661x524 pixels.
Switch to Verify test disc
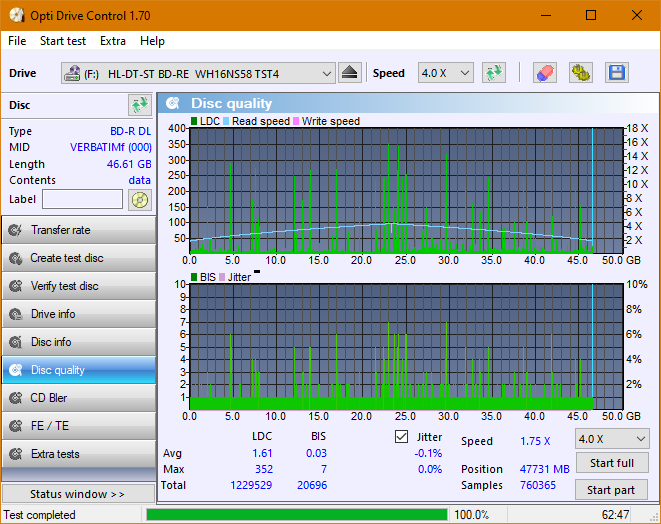click(x=79, y=286)
